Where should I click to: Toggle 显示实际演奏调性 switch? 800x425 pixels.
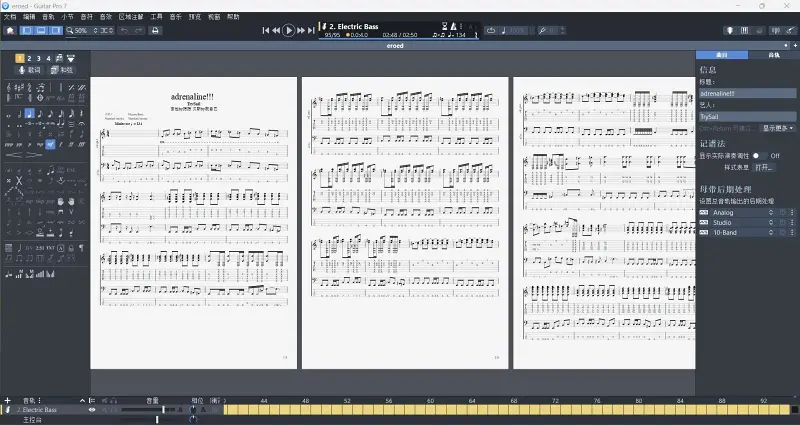(x=759, y=156)
